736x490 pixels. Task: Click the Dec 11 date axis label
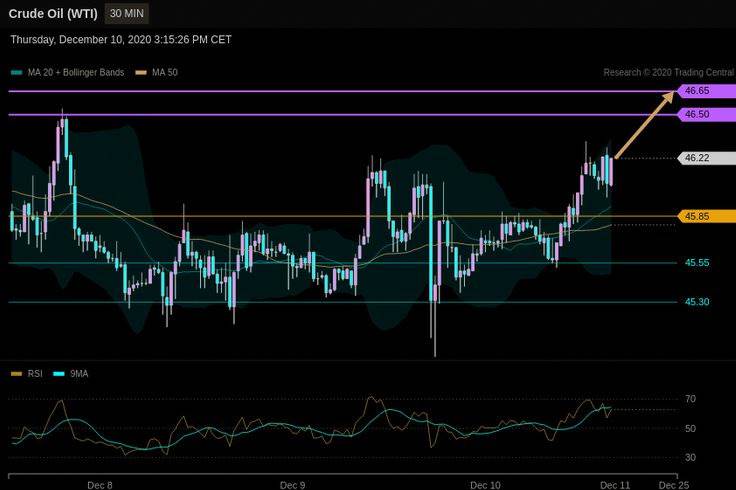click(x=615, y=485)
